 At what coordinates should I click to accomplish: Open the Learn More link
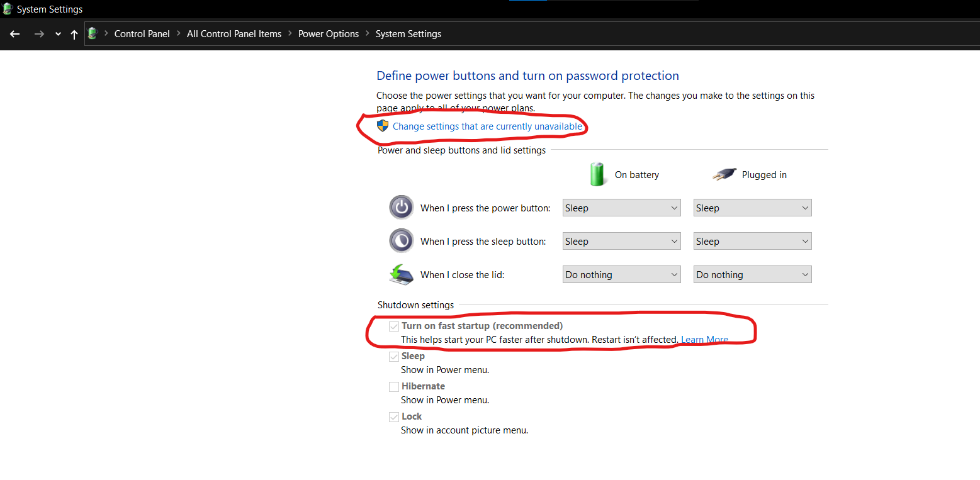(x=704, y=340)
